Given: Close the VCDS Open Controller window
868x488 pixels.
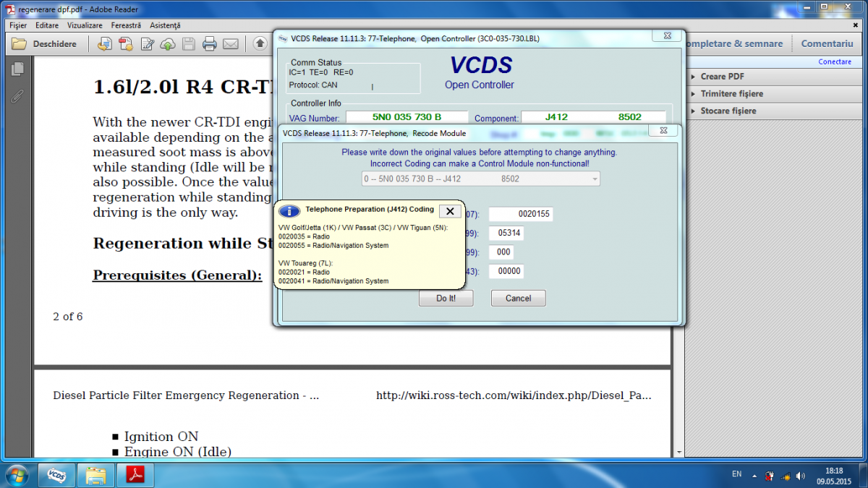Looking at the screenshot, I should pos(666,36).
